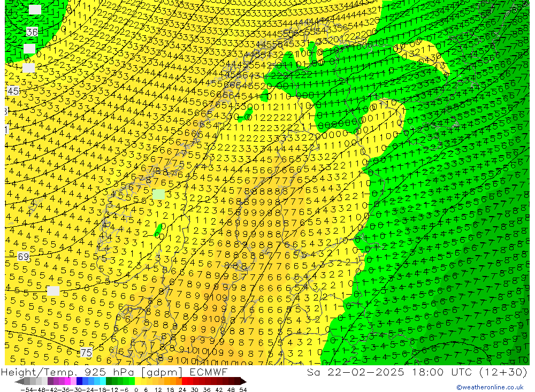Select the '18:00 UTC' time text

coord(441,372)
